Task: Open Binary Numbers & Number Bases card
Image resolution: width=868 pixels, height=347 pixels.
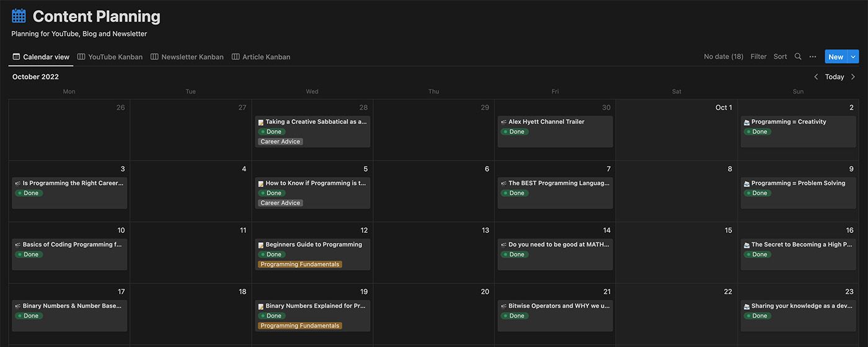Action: tap(69, 315)
